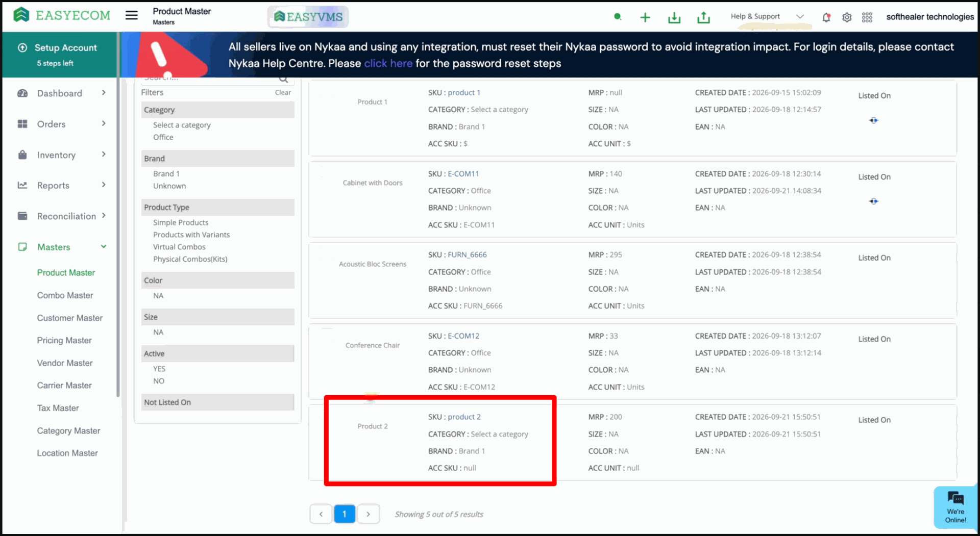Click the search magnifier icon
Image resolution: width=980 pixels, height=536 pixels.
284,79
